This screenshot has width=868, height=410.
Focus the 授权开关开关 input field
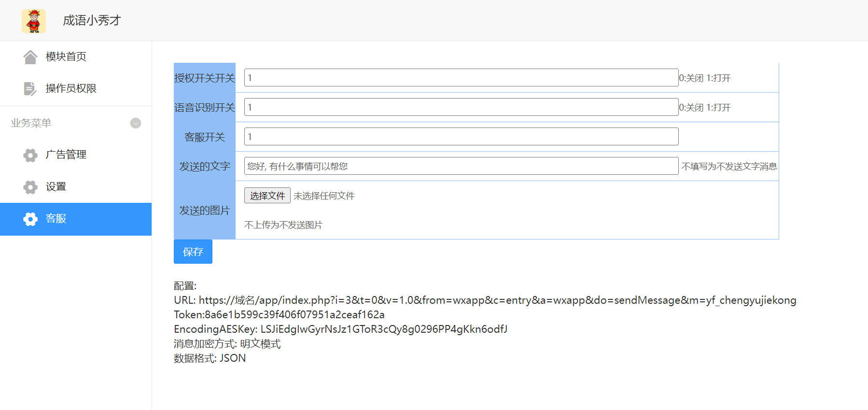461,78
